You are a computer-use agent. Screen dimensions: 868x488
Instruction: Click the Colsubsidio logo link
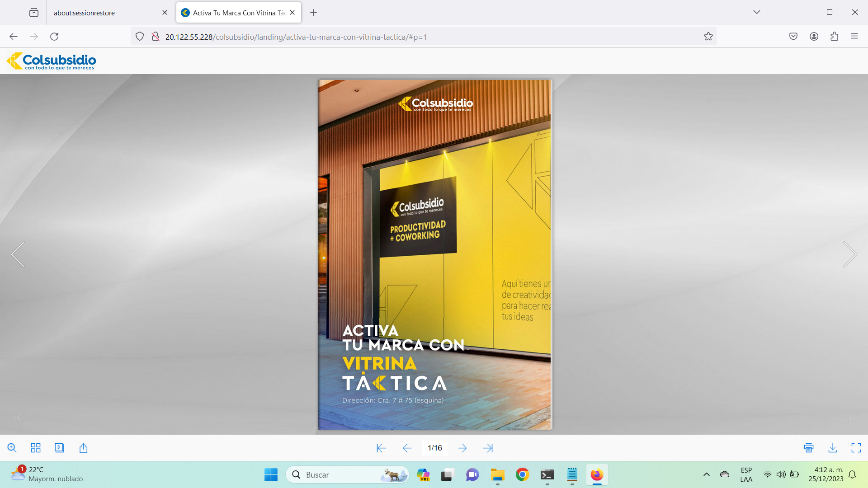(x=51, y=61)
